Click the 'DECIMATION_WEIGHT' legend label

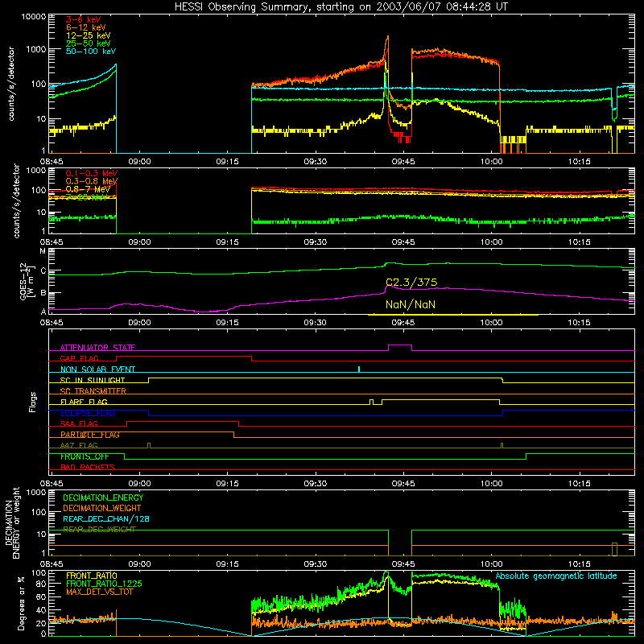click(x=102, y=509)
